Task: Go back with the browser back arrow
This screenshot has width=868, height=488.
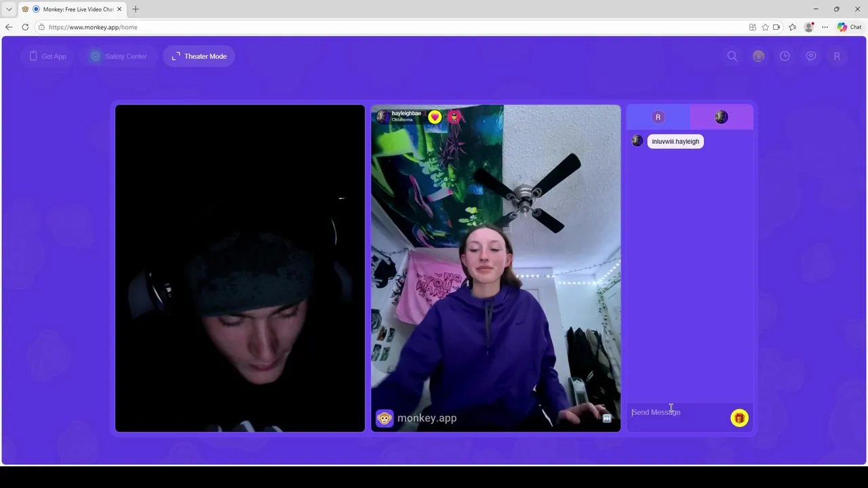Action: pos(9,27)
